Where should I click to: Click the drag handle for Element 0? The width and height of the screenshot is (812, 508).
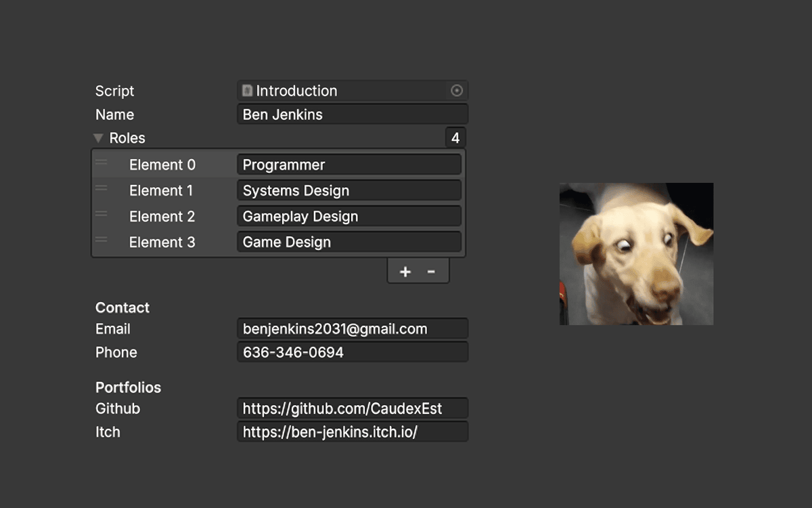(101, 163)
